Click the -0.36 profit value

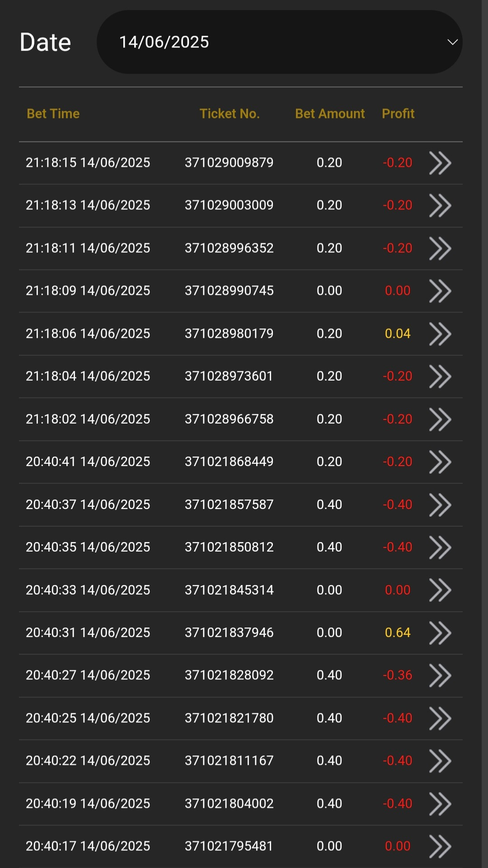click(x=398, y=675)
